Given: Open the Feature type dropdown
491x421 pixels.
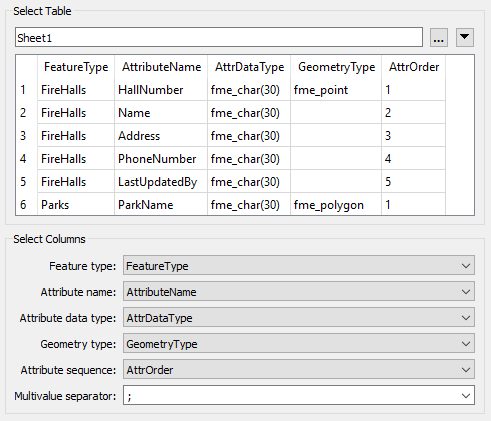Looking at the screenshot, I should (299, 265).
